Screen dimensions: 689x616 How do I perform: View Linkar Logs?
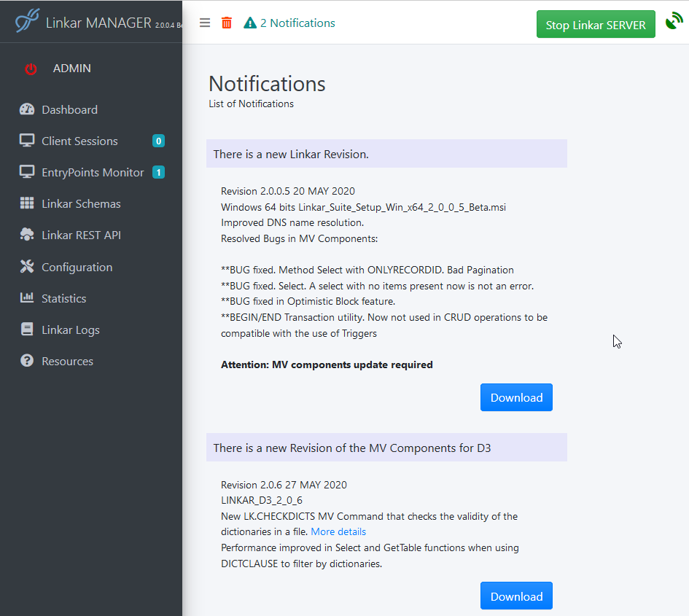point(71,330)
